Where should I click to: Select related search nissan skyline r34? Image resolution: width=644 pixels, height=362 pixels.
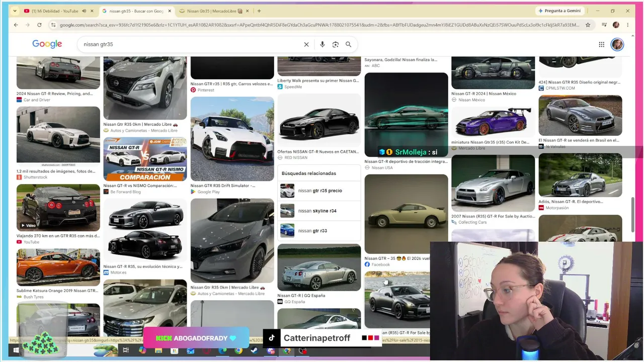click(319, 211)
